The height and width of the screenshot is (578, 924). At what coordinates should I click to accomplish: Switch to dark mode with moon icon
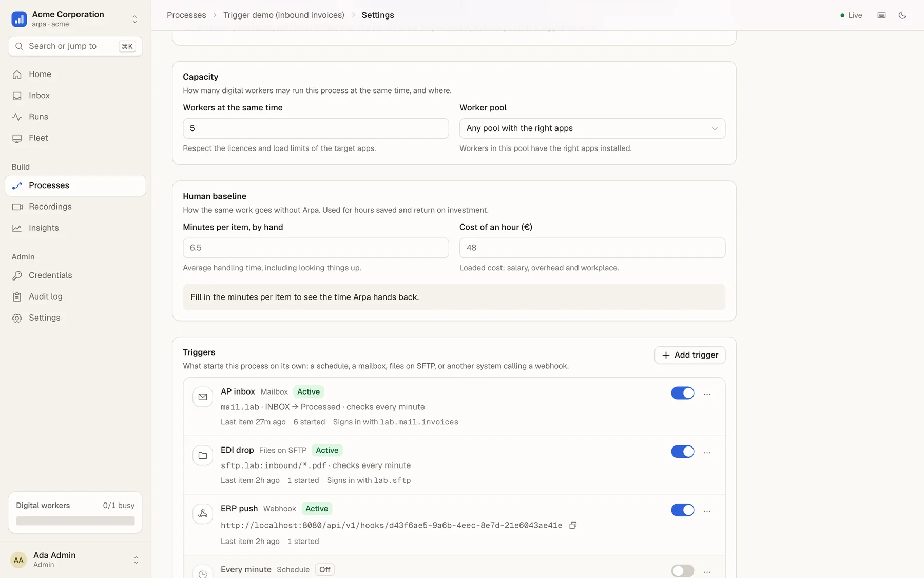coord(902,15)
